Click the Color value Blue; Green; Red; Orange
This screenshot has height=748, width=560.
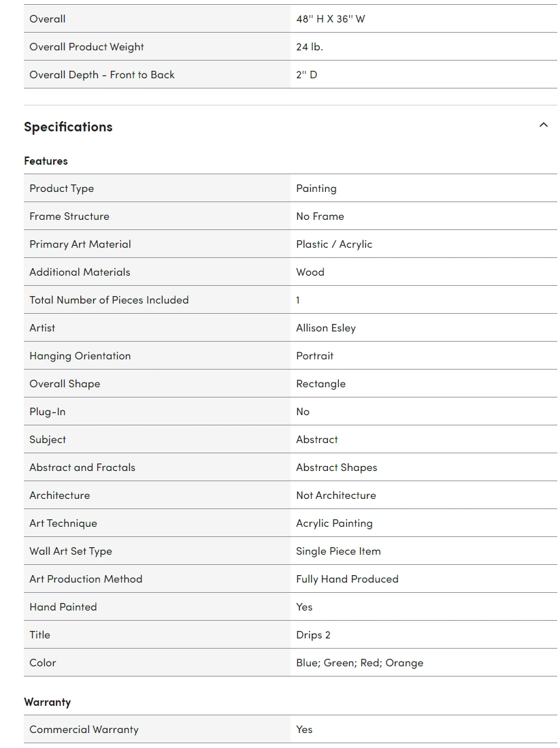360,663
